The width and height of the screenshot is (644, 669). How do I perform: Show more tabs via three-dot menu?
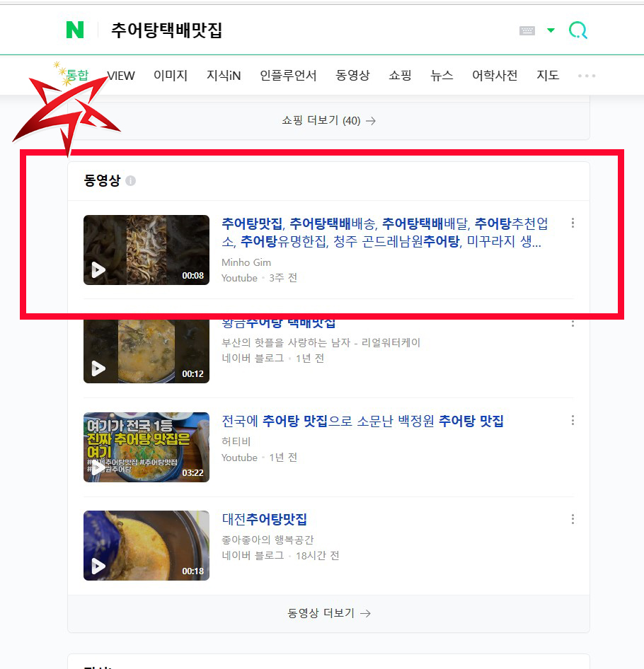pyautogui.click(x=587, y=76)
